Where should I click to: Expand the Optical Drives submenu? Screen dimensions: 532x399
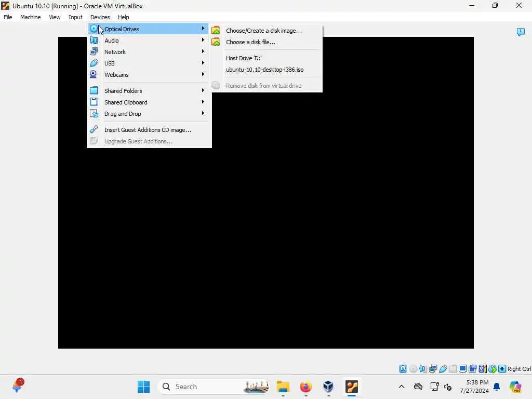point(148,29)
